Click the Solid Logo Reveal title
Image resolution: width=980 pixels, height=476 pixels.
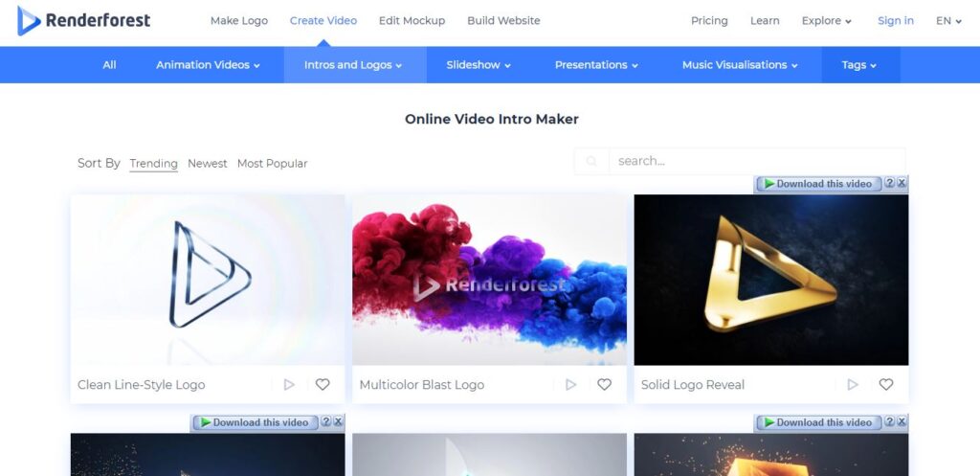[x=693, y=385]
